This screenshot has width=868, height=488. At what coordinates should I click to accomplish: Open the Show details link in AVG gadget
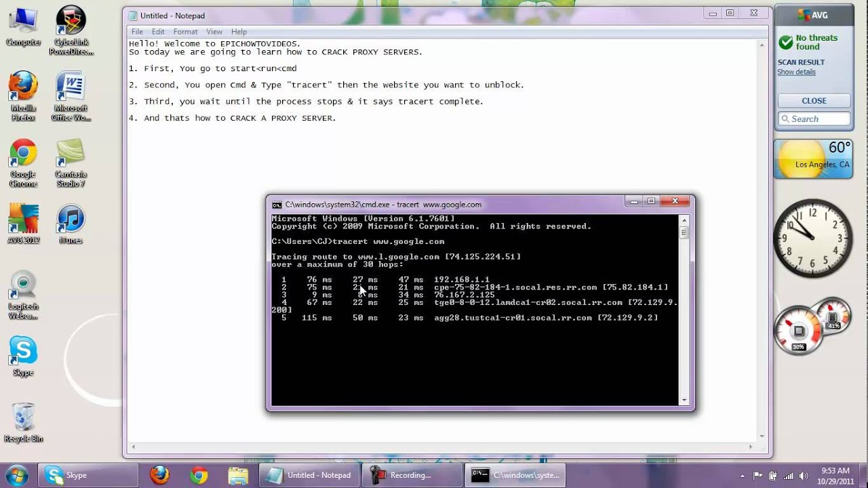pyautogui.click(x=796, y=72)
